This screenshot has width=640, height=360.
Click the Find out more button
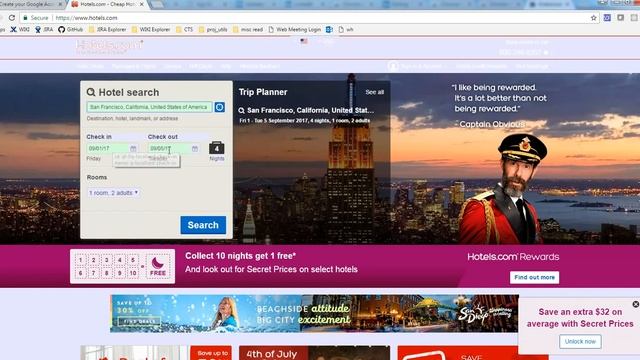coord(534,278)
